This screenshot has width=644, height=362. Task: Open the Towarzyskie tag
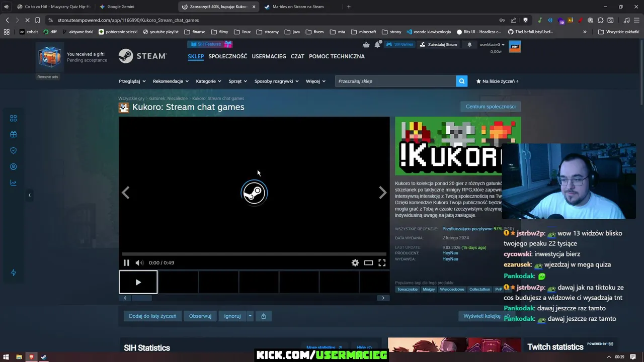pos(407,289)
